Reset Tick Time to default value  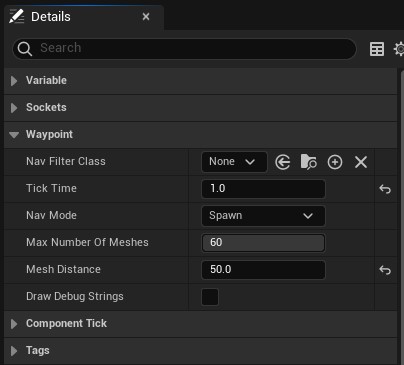click(385, 189)
